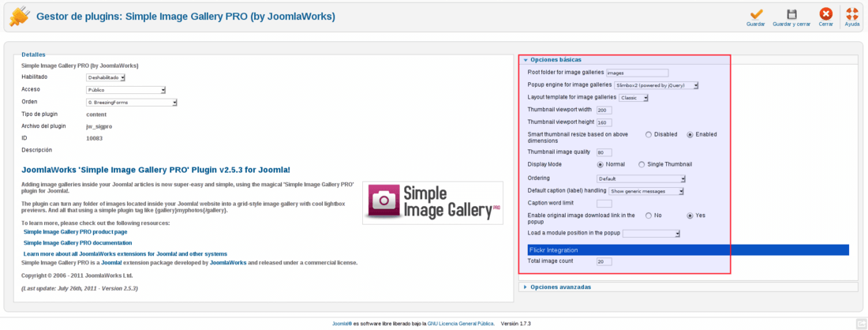Viewport: 868px width, 330px height.
Task: Open Popup engine for image galleries dropdown
Action: tap(657, 85)
